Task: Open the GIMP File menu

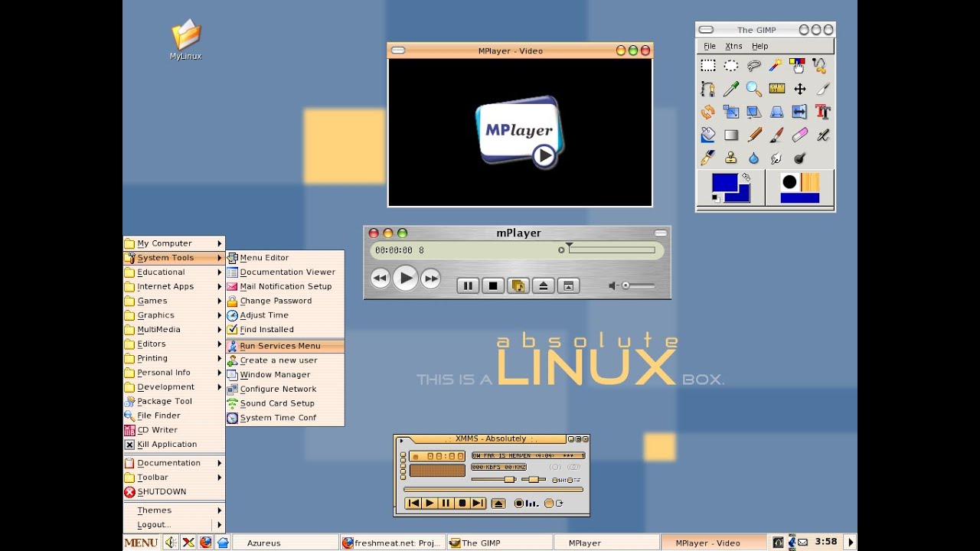Action: coord(710,46)
